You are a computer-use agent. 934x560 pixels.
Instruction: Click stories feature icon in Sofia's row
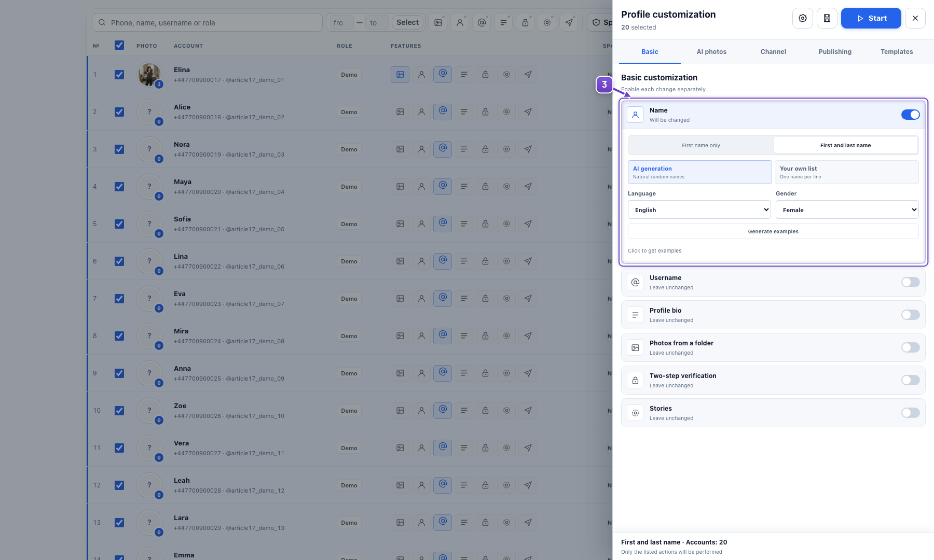[x=506, y=224]
